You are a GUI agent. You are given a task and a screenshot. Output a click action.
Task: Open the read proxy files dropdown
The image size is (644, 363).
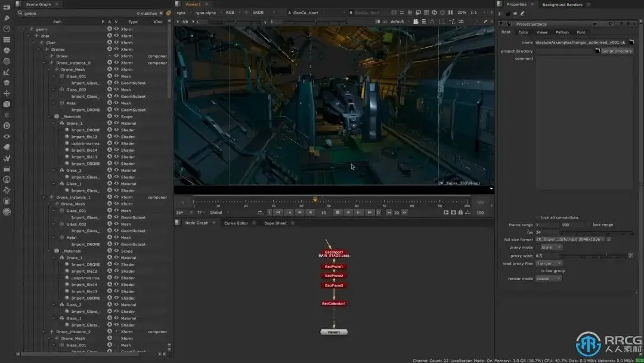coord(549,263)
